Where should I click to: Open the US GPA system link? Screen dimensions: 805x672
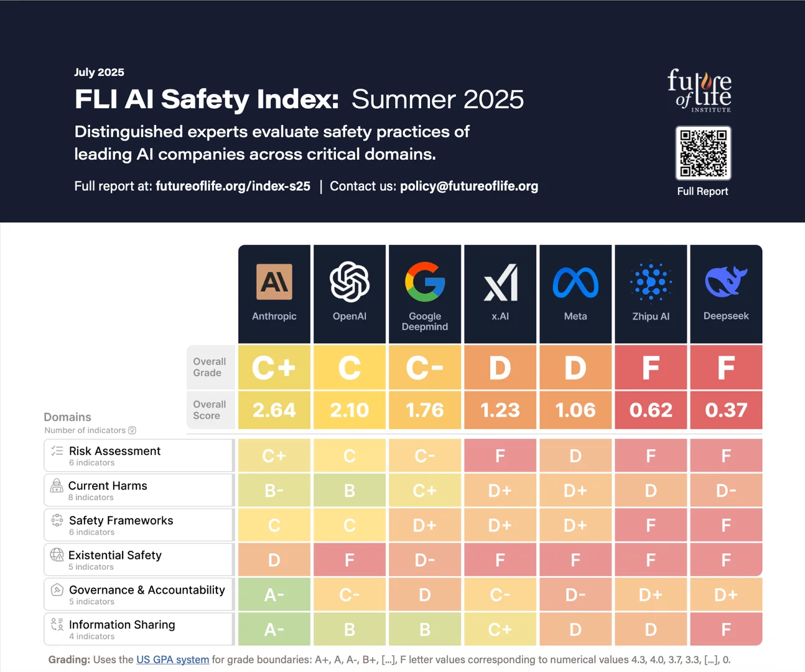point(173,660)
